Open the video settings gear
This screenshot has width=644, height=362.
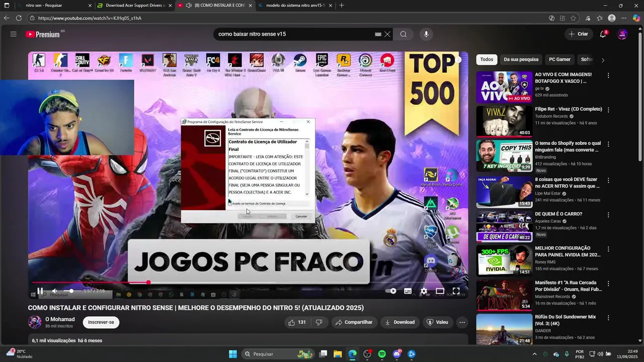(424, 291)
